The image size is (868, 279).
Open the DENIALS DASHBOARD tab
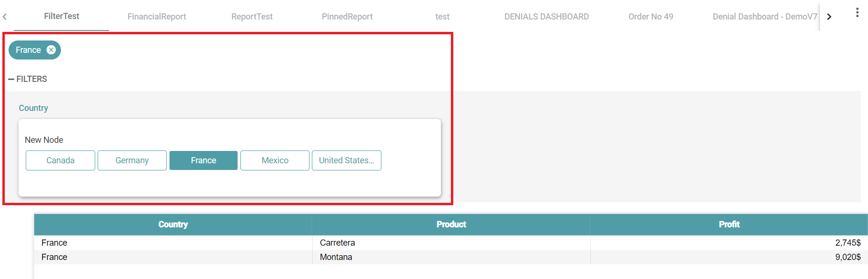click(546, 17)
